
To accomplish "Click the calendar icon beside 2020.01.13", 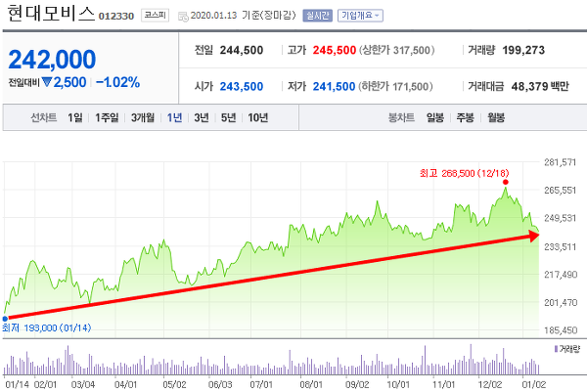I will (x=183, y=16).
